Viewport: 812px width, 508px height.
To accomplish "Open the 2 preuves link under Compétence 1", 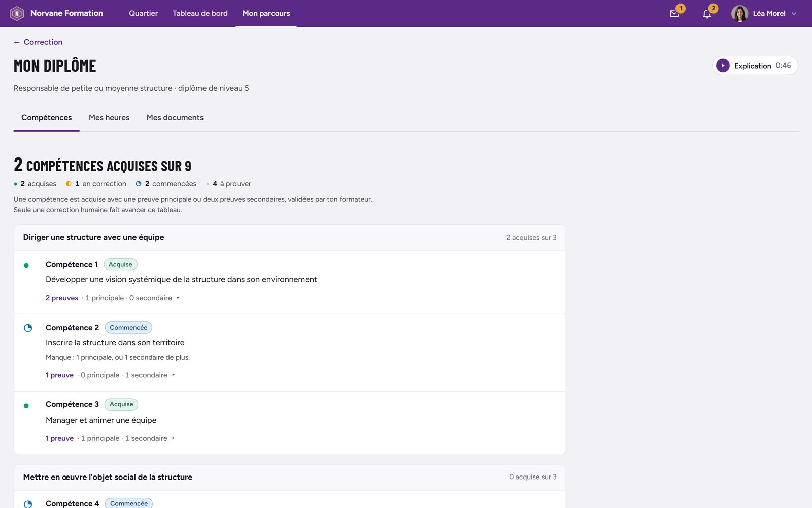I will pyautogui.click(x=62, y=298).
